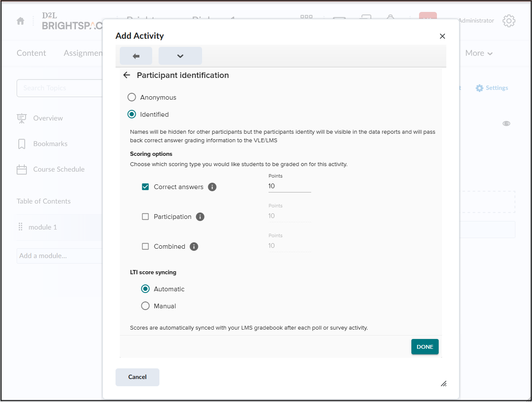This screenshot has height=402, width=532.
Task: Expand the chevron dropdown in toolbar
Action: click(x=180, y=56)
